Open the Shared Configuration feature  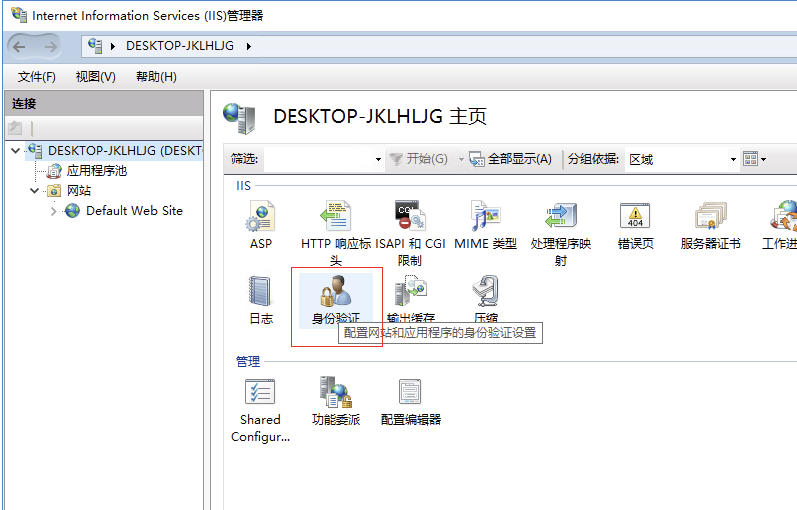260,410
